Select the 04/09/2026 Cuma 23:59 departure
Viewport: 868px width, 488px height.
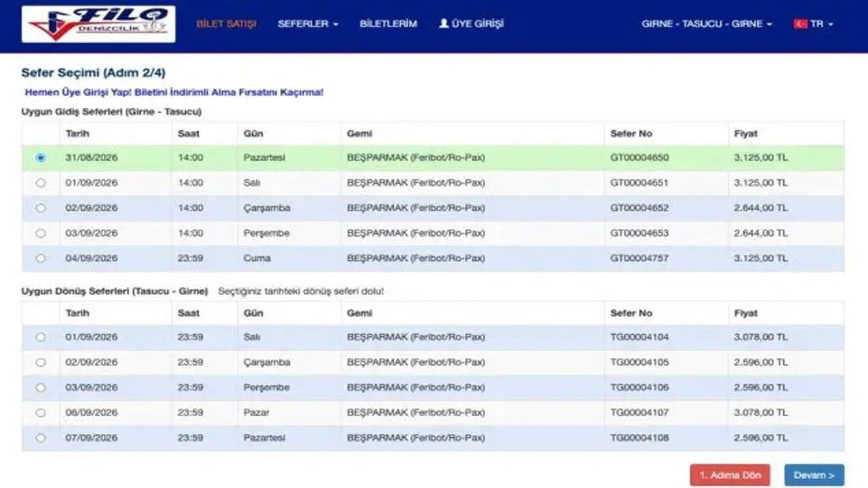(x=41, y=258)
